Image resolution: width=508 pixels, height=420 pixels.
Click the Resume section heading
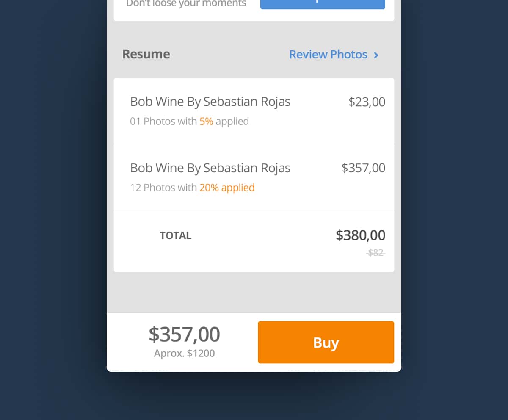coord(146,54)
